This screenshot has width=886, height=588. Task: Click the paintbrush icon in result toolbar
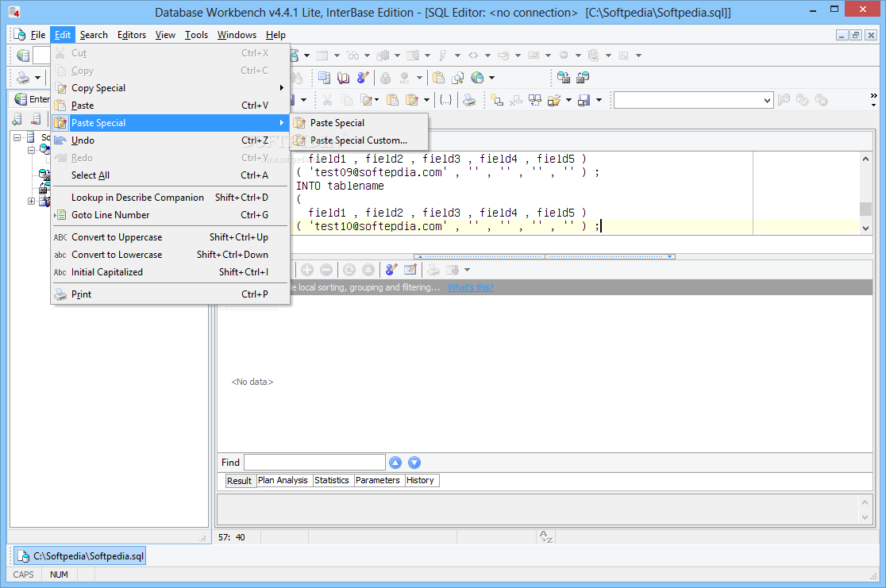click(391, 270)
